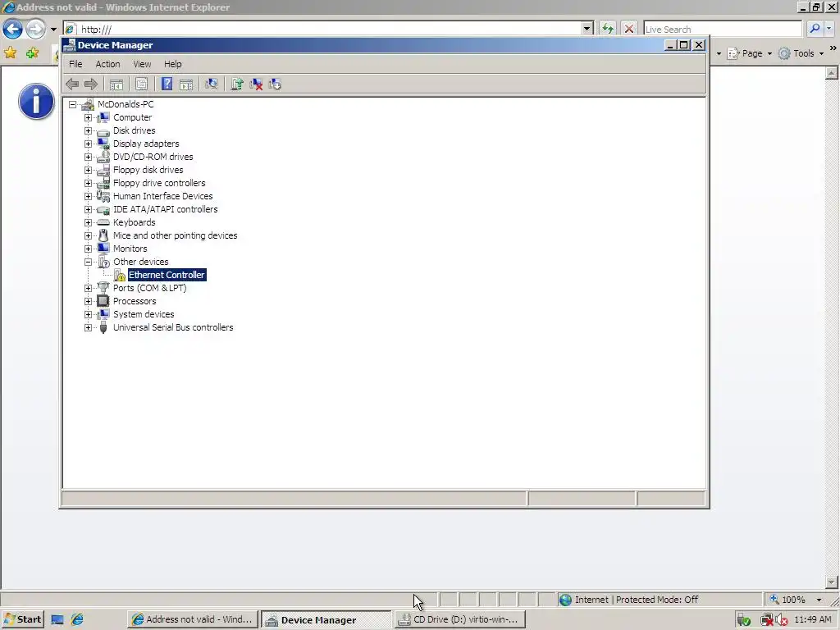Select IE ATA/ATAPI controllers tree item
The width and height of the screenshot is (840, 630).
[165, 209]
